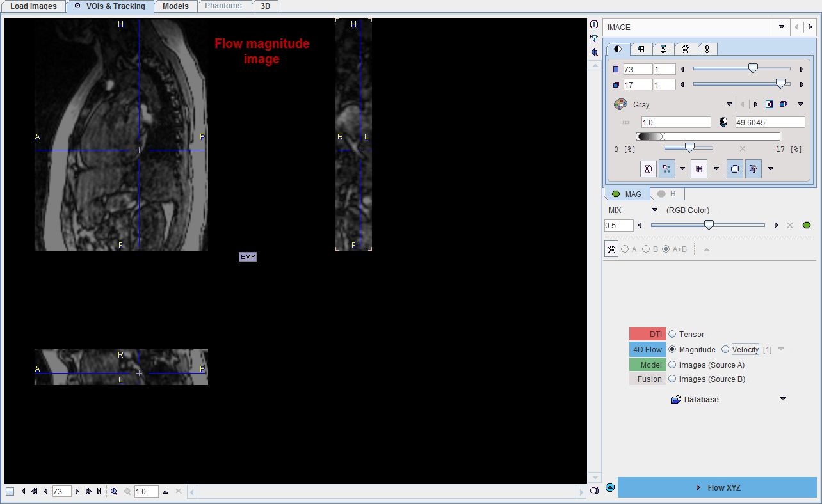Select the Tensor radio button
This screenshot has width=822, height=504.
pos(672,334)
